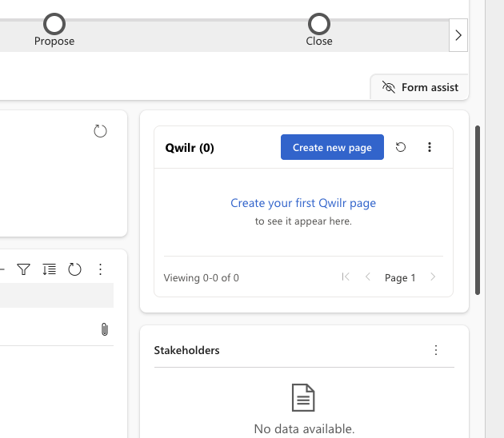Click the paperclip attachment icon
Viewport: 504px width, 438px height.
[105, 329]
